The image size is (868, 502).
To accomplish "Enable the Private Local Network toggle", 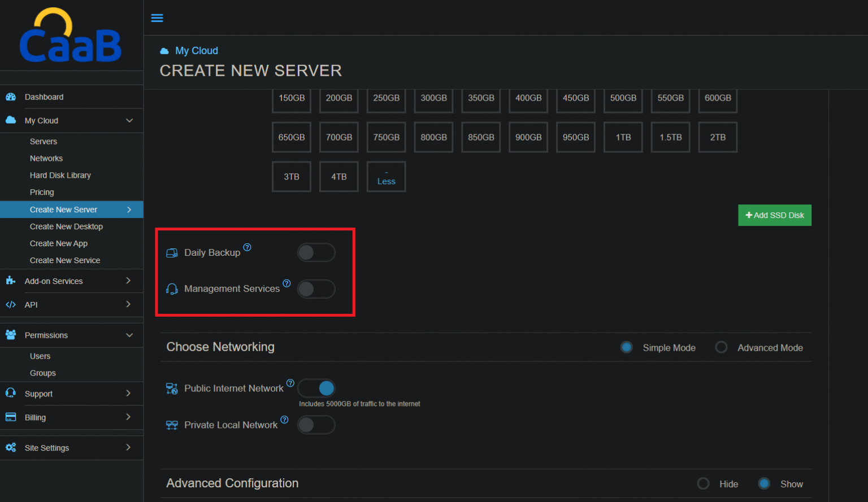I will tap(316, 425).
